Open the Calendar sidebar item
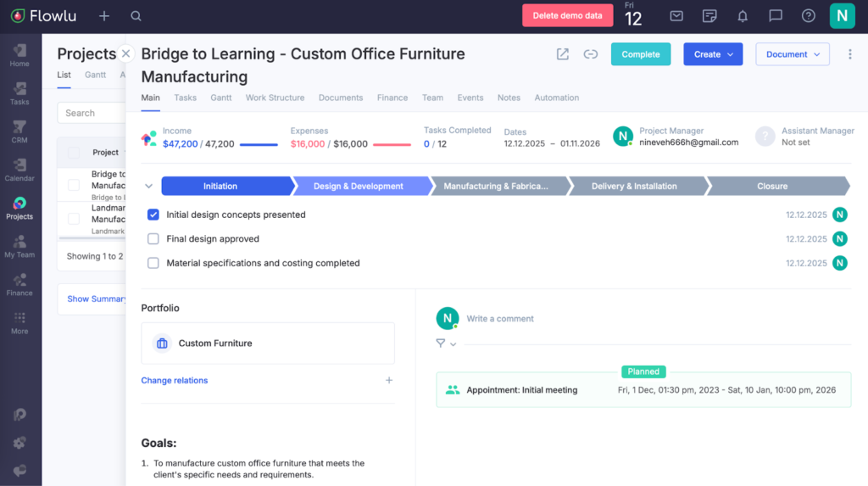Viewport: 868px width, 486px height. pyautogui.click(x=19, y=170)
